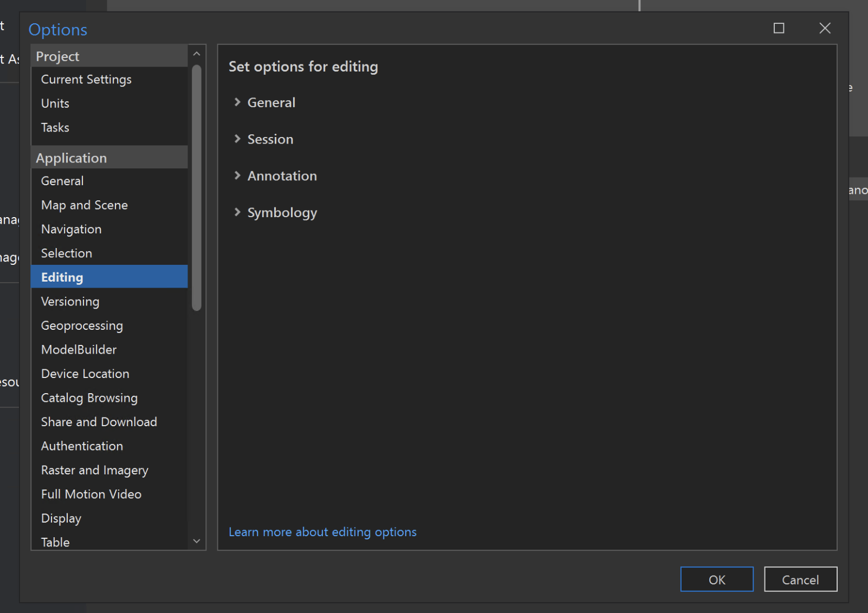This screenshot has width=868, height=613.
Task: Open the ModelBuilder settings
Action: [79, 349]
